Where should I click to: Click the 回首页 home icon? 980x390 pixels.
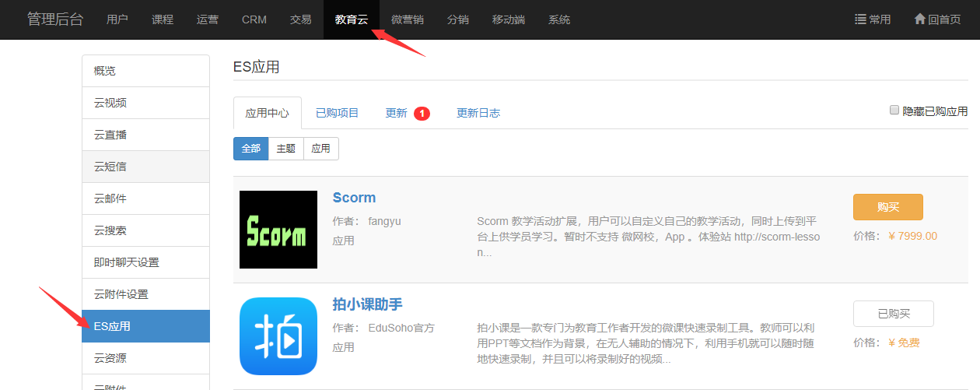click(919, 19)
